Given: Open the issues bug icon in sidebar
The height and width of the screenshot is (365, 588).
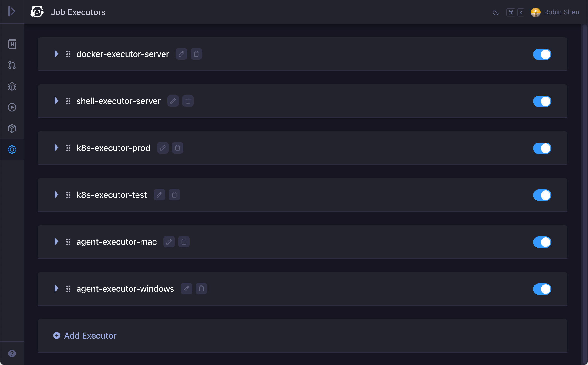Looking at the screenshot, I should pos(12,86).
